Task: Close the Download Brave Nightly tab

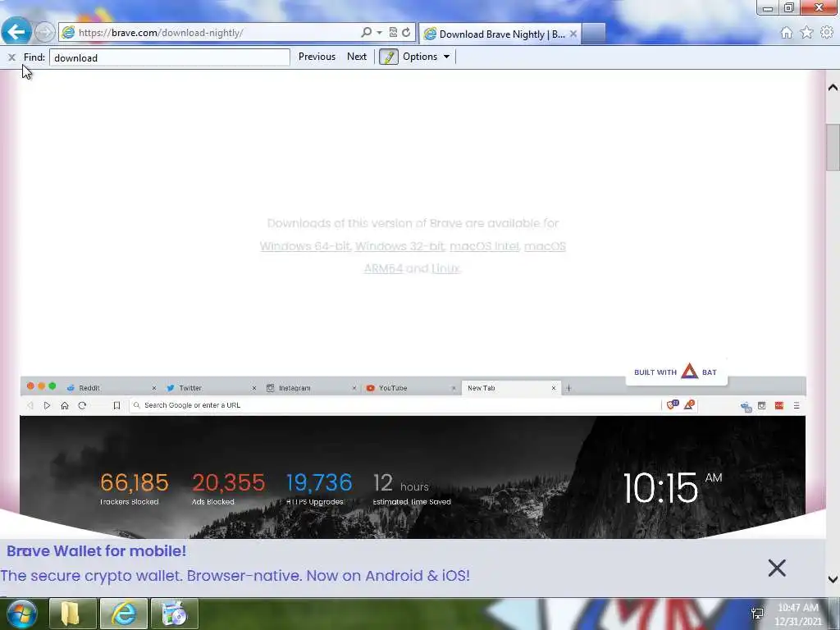Action: coord(573,34)
